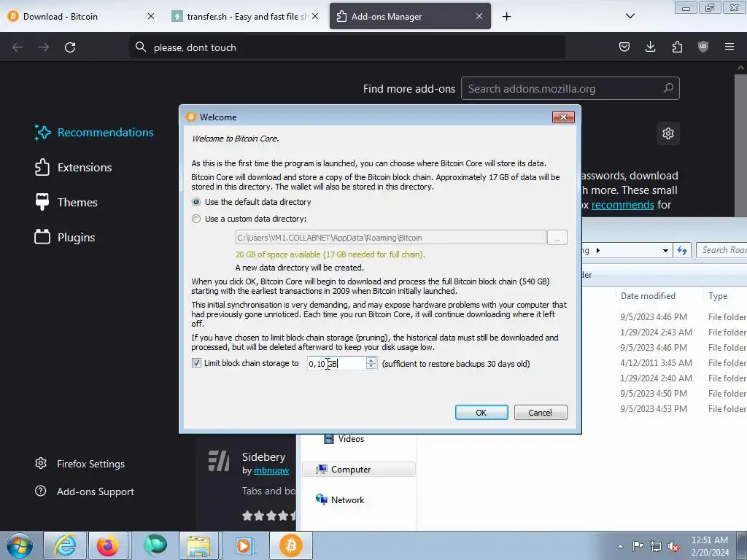Open the Firefox downloads panel icon
This screenshot has height=560, width=747.
(x=650, y=47)
